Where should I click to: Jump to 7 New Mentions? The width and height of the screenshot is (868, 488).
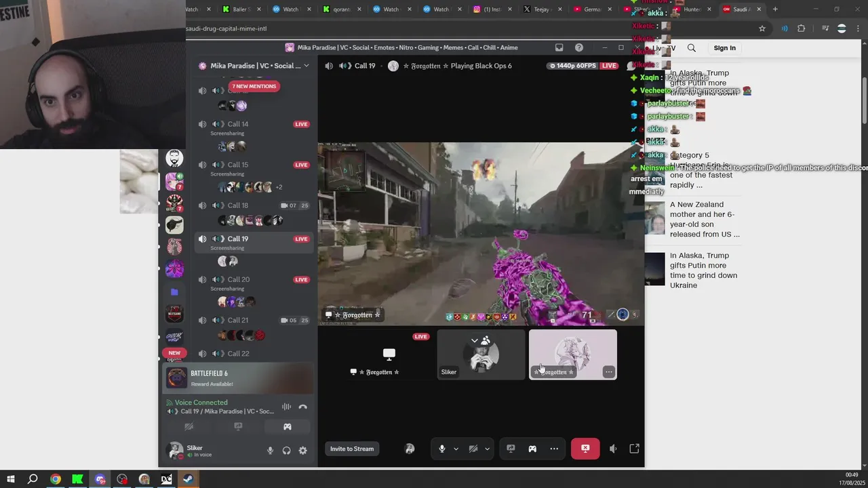254,86
